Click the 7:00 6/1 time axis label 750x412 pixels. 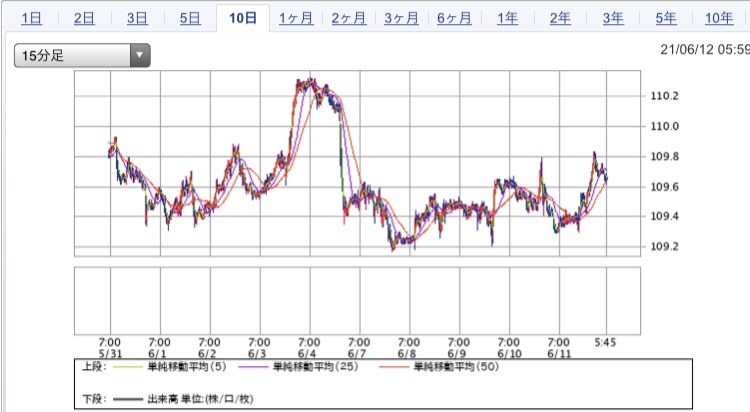pos(159,348)
